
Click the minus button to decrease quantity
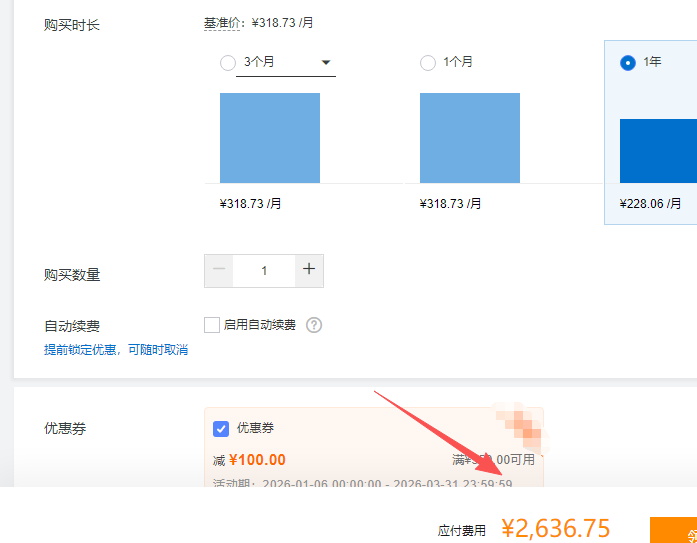[219, 270]
